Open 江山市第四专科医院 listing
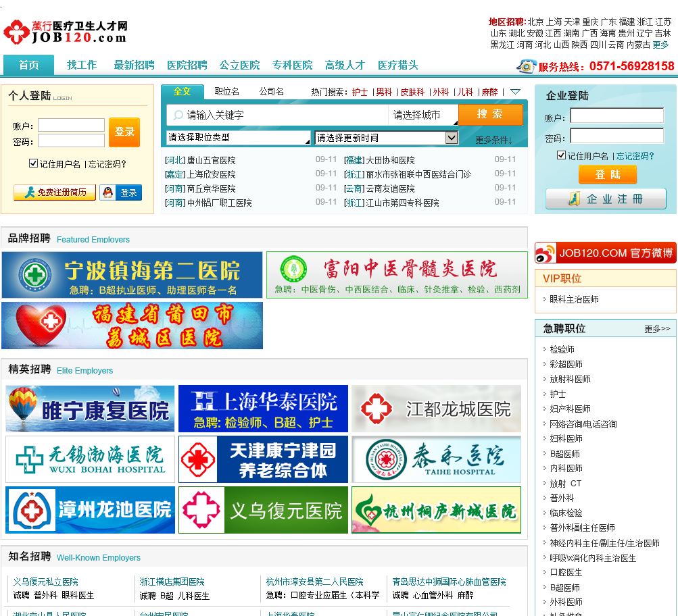The width and height of the screenshot is (678, 616). click(x=402, y=203)
